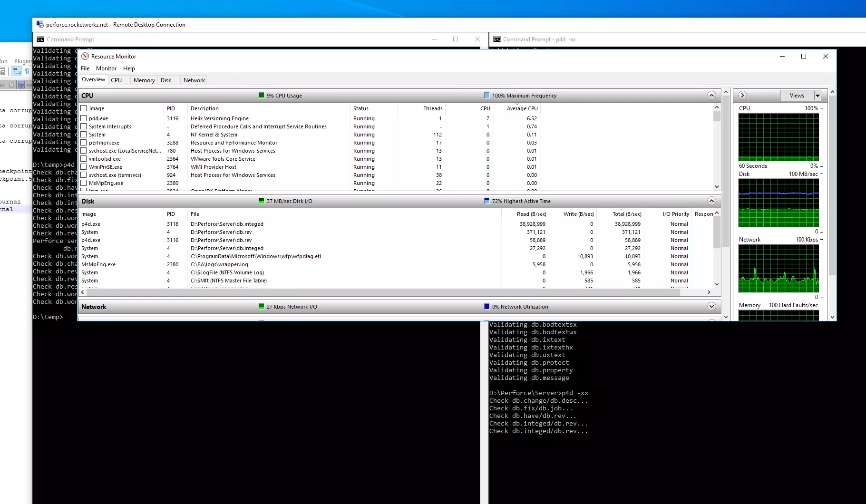Open the Views dropdown arrow
Image resolution: width=866 pixels, height=504 pixels.
point(817,96)
